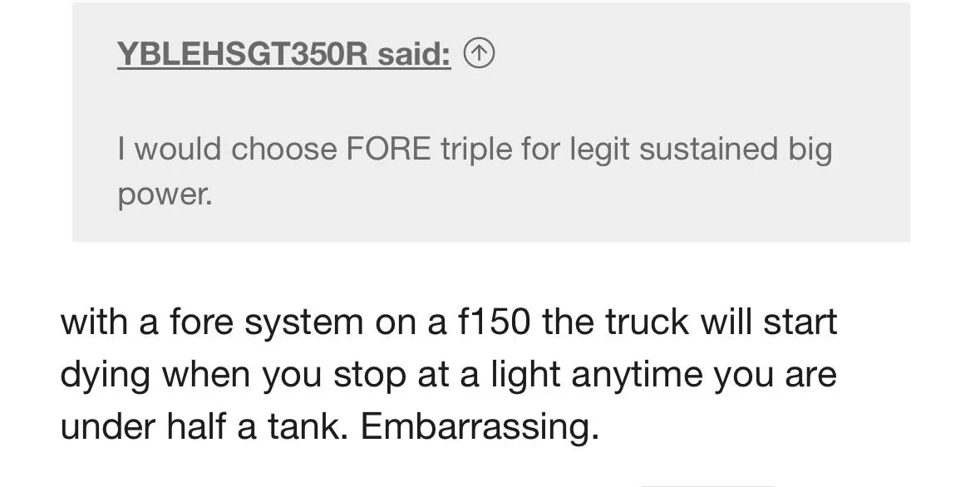Screen dimensions: 980x487
Task: Open the YBLEHSGT350R said: link
Action: [283, 54]
